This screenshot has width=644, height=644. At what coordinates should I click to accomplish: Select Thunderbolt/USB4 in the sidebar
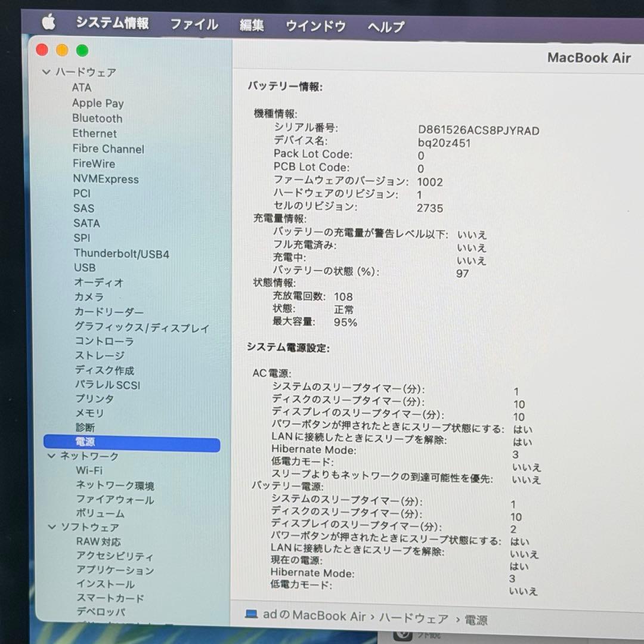[x=122, y=253]
